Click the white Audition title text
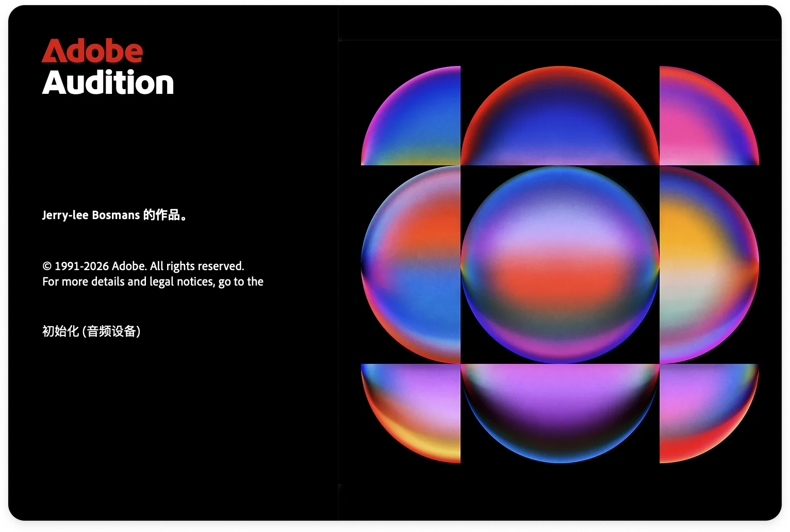 pyautogui.click(x=108, y=83)
